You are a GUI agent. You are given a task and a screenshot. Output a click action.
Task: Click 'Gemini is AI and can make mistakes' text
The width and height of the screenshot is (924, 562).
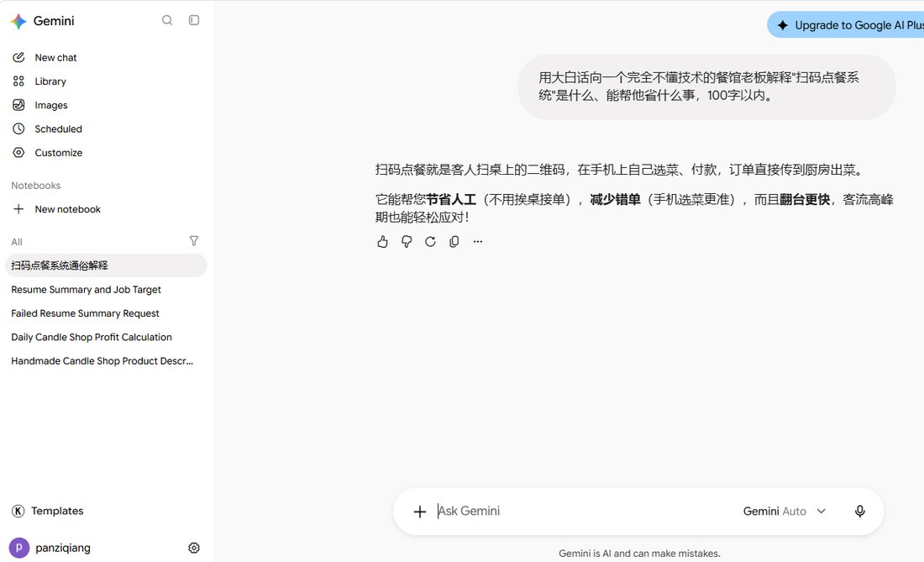[x=639, y=554]
